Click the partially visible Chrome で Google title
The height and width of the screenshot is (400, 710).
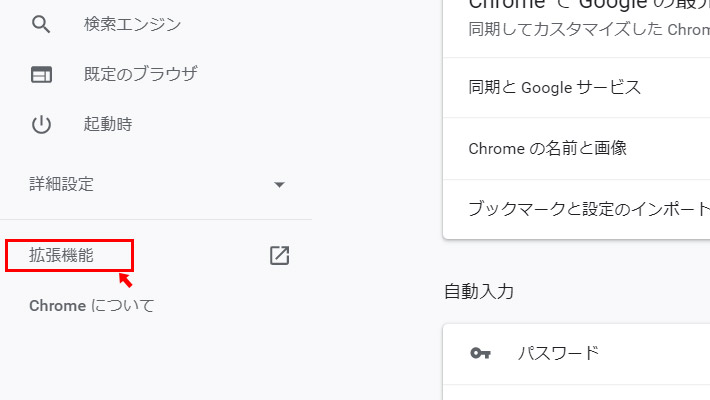pos(588,5)
